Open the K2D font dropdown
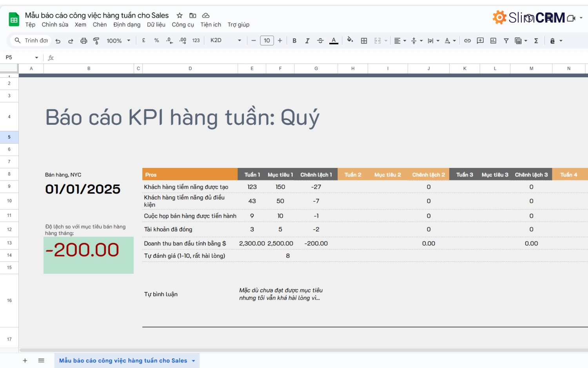588x368 pixels. 225,40
